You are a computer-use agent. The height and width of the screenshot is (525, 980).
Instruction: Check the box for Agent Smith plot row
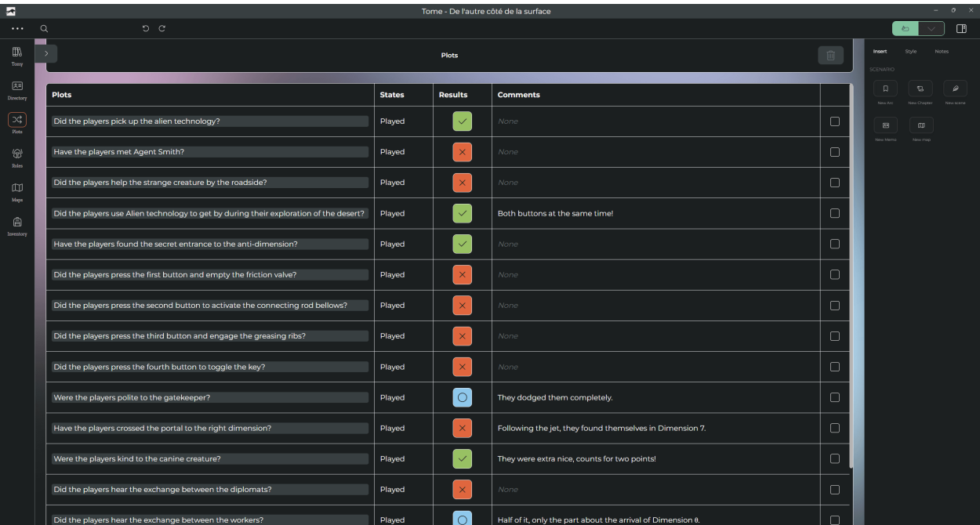point(834,152)
